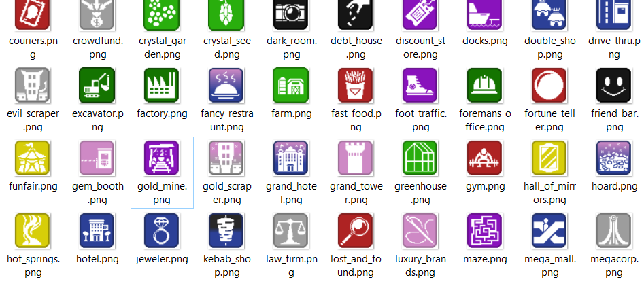The height and width of the screenshot is (284, 644).
Task: Select the foot_traffic.png sneaker icon
Action: click(x=420, y=86)
